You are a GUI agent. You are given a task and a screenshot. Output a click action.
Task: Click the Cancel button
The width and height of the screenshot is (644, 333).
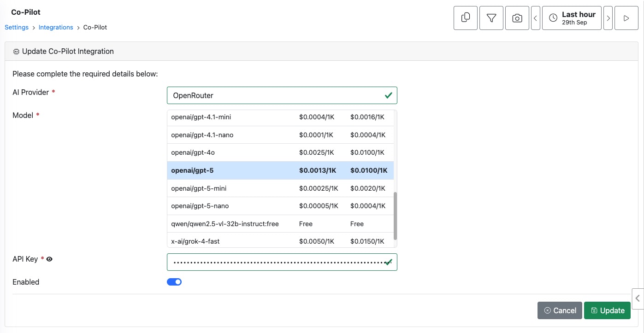click(x=560, y=310)
